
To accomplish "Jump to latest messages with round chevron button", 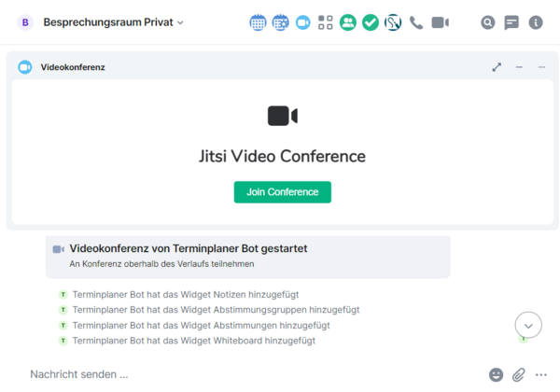I will (528, 325).
